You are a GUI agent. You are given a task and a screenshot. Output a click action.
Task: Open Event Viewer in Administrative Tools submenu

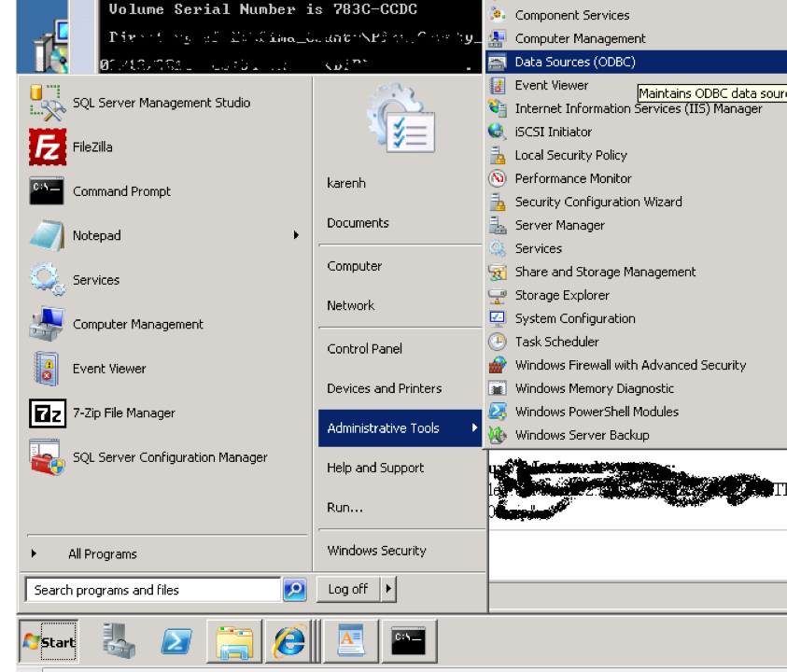tap(552, 85)
